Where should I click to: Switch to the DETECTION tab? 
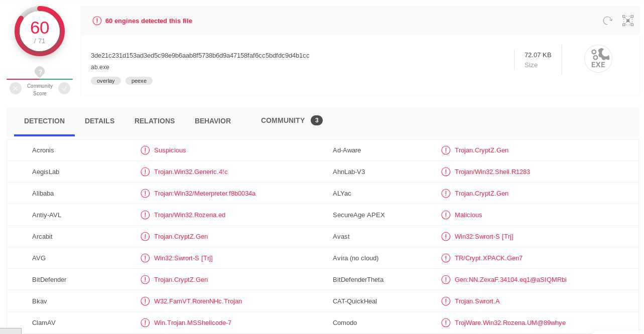coord(44,121)
